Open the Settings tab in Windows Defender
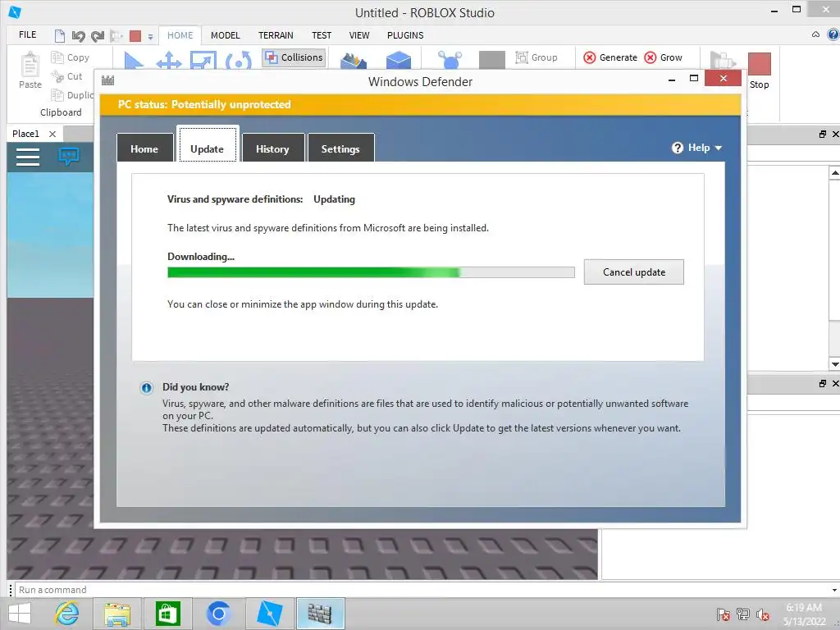This screenshot has height=630, width=840. [340, 148]
